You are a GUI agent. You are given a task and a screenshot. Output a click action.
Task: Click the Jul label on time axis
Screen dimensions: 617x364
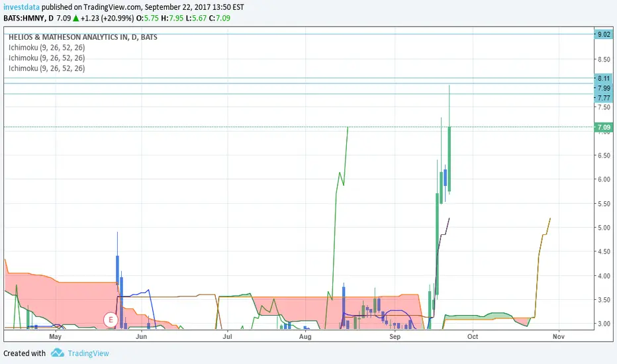(227, 336)
